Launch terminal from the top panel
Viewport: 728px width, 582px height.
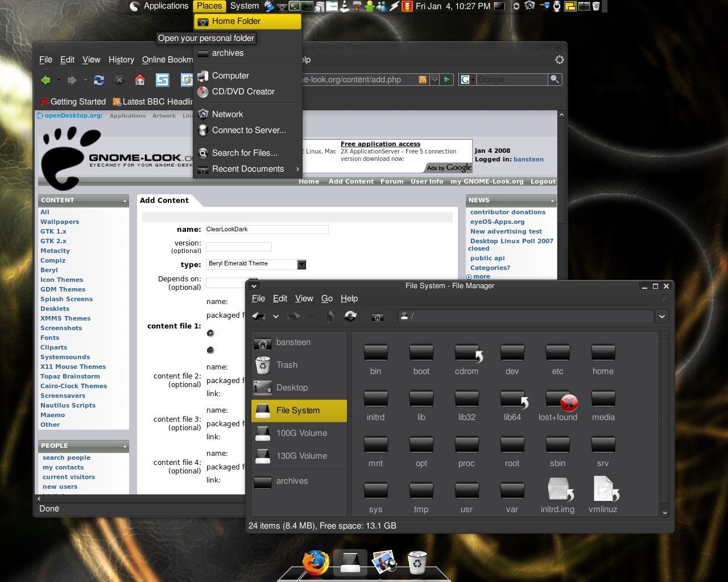click(x=294, y=6)
